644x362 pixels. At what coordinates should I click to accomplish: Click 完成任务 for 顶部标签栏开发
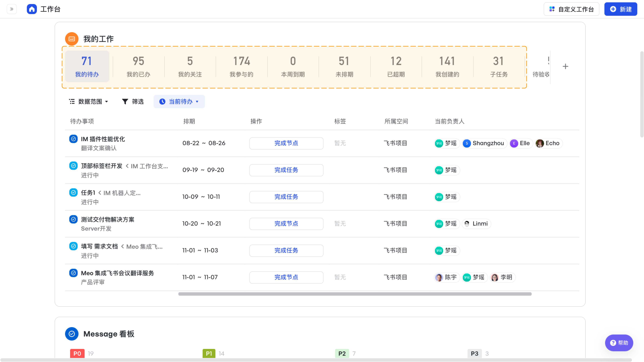pyautogui.click(x=286, y=170)
